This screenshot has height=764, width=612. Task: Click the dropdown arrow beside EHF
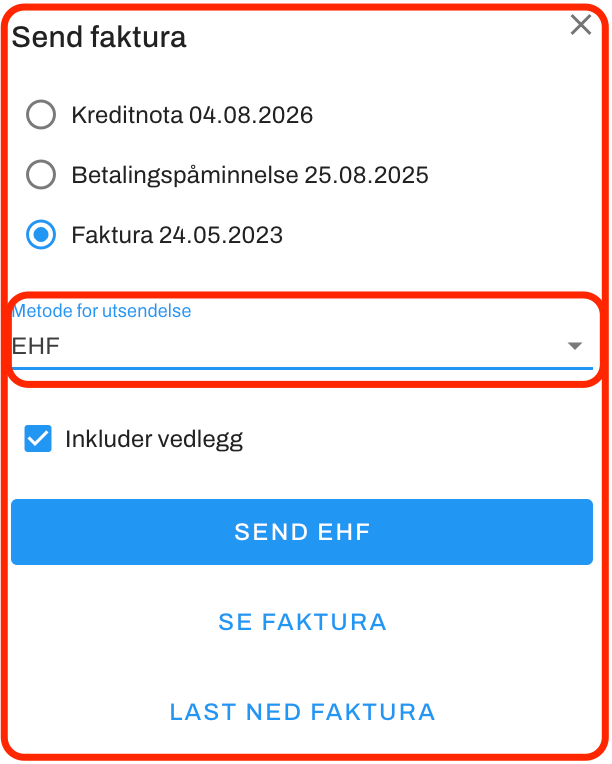[x=575, y=346]
